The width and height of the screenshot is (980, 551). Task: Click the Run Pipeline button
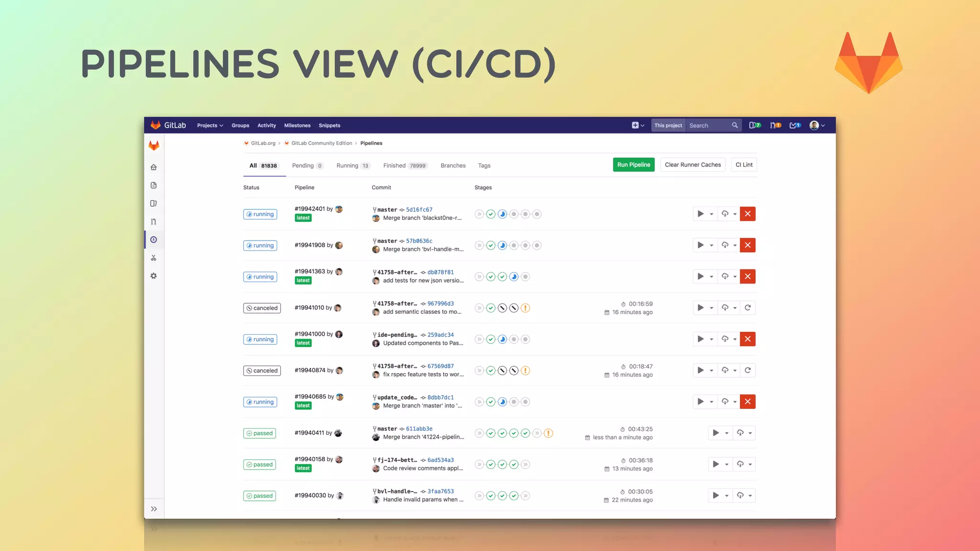coord(634,165)
